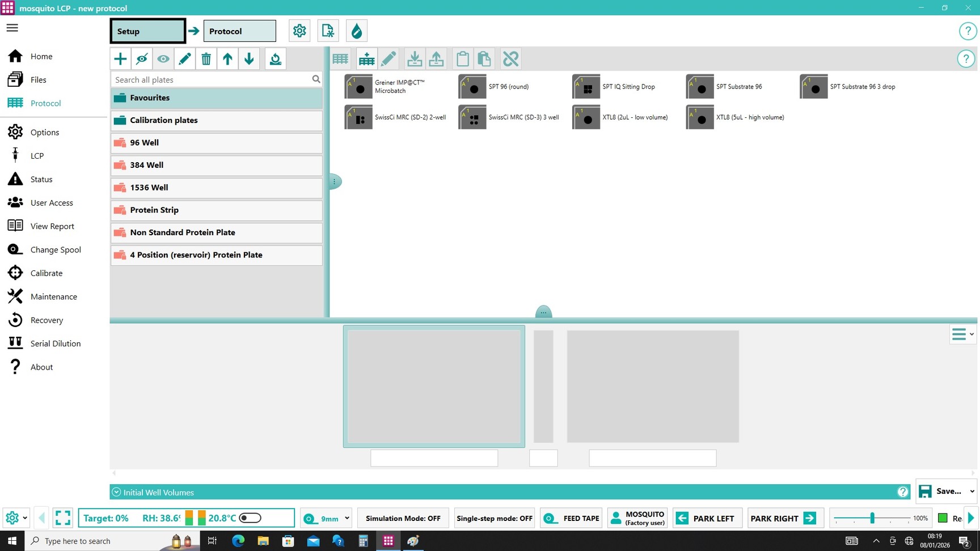Open the Save dropdown arrow
Viewport: 980px width, 551px height.
[x=971, y=491]
